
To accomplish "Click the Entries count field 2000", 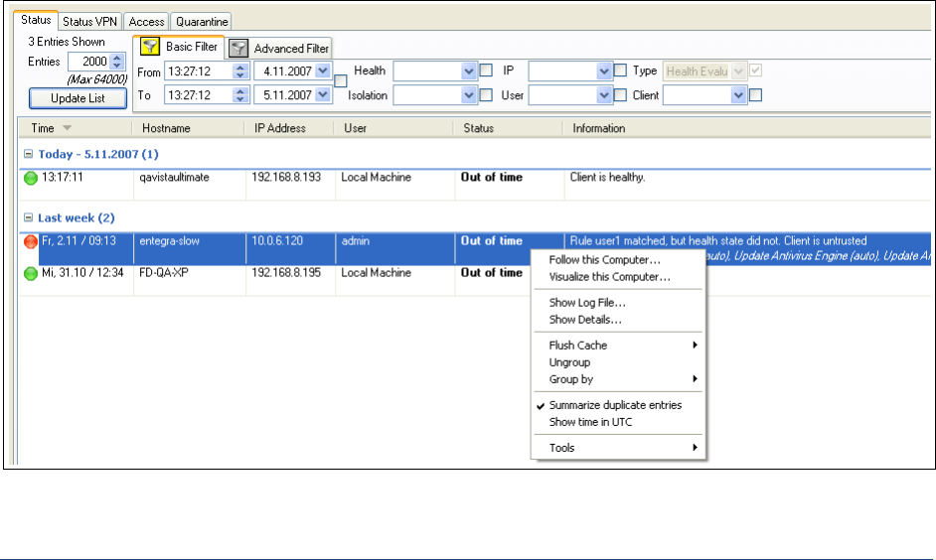I will point(93,62).
